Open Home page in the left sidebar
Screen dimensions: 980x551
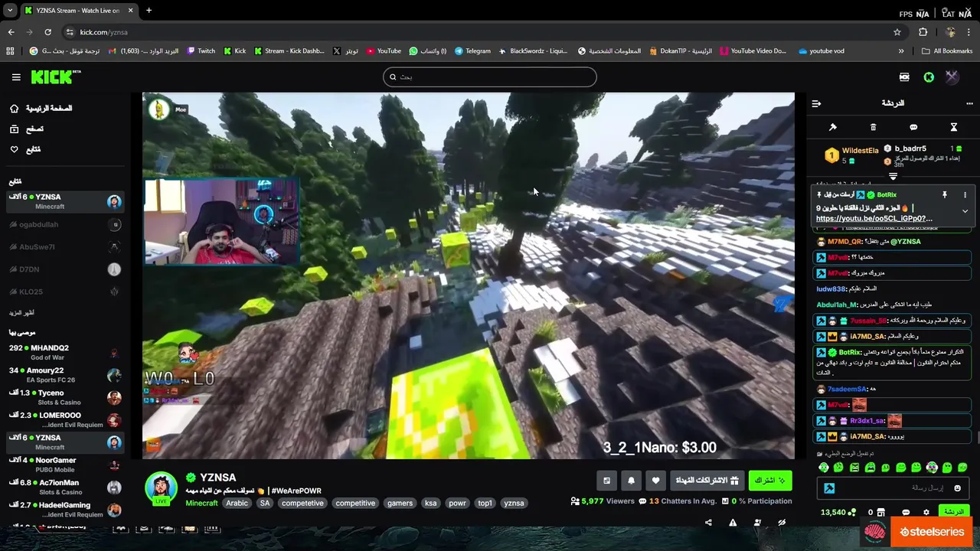pos(41,109)
